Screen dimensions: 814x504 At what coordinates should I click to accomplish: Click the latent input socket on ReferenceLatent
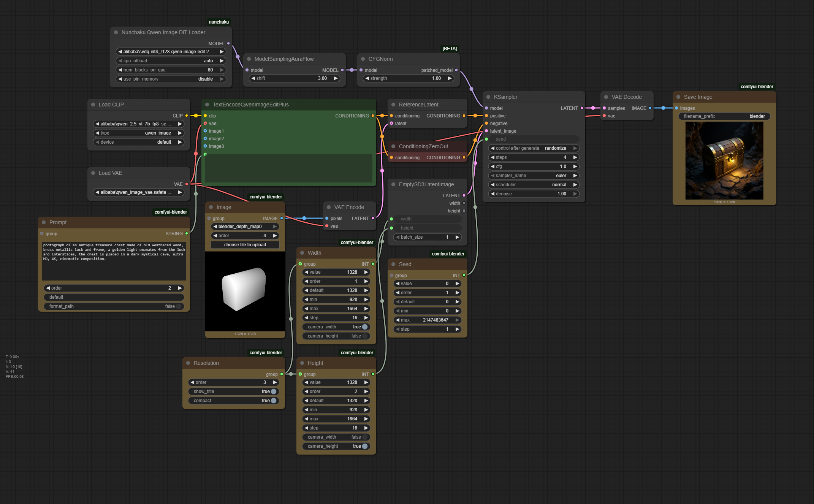pyautogui.click(x=391, y=123)
